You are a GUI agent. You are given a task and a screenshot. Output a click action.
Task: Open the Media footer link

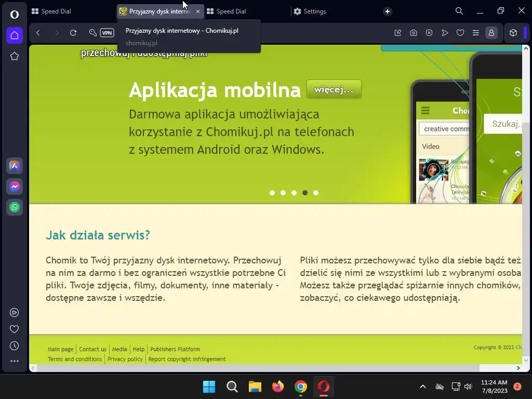pos(119,349)
